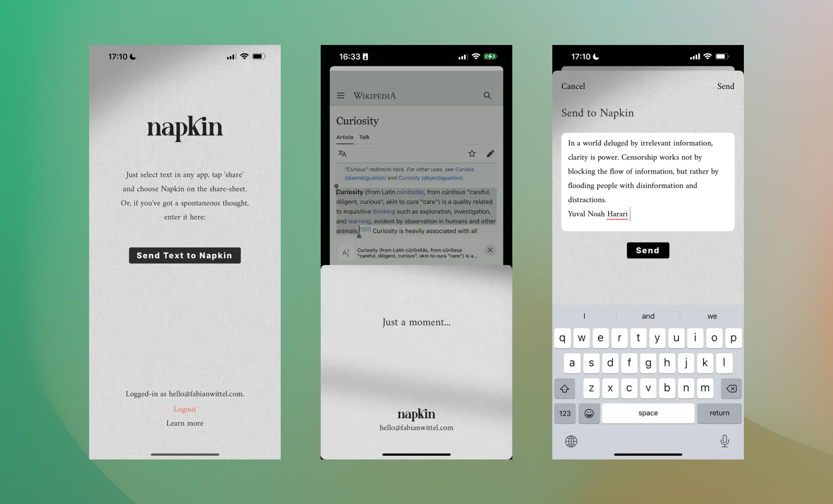
Task: Tap the globe/language switcher key
Action: pos(569,440)
